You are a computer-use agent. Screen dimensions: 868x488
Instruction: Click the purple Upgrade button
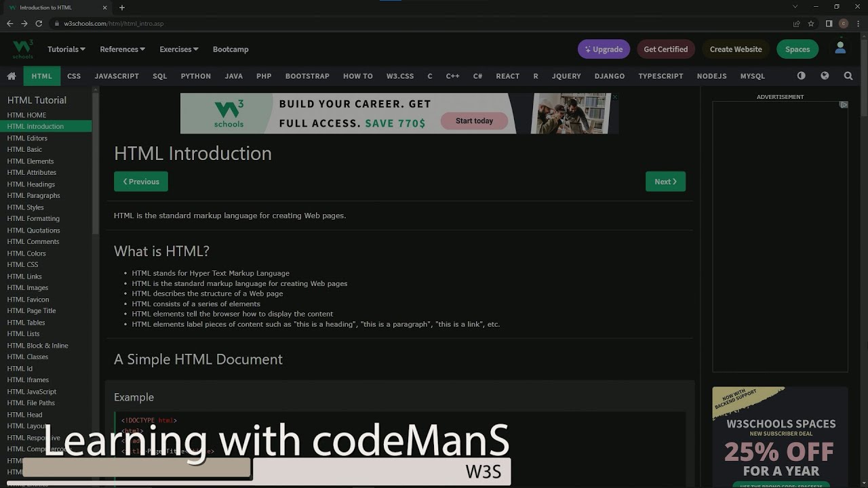(604, 49)
